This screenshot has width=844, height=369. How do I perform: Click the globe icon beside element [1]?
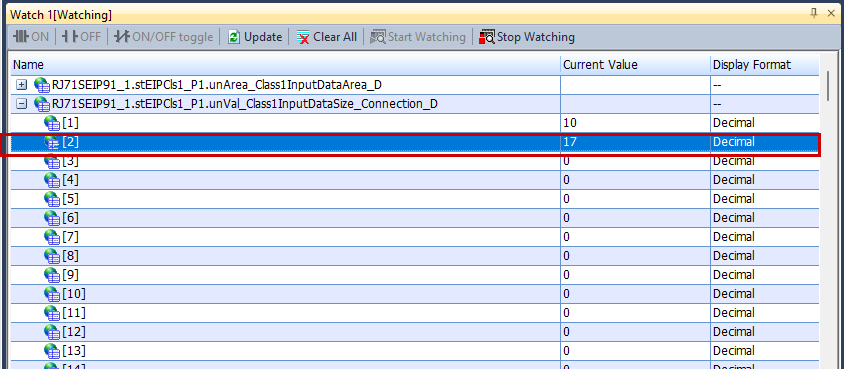[52, 124]
